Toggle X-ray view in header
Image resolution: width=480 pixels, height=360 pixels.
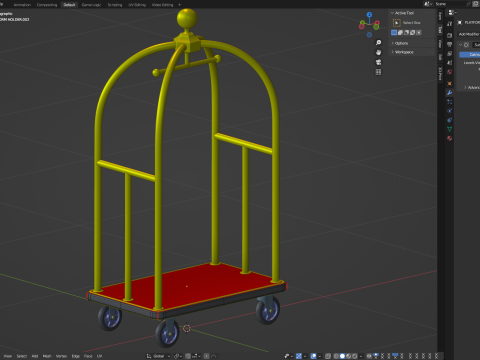pyautogui.click(x=328, y=356)
